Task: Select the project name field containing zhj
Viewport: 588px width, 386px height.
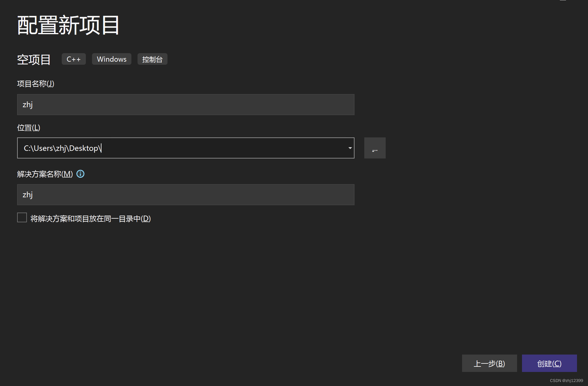Action: click(186, 104)
